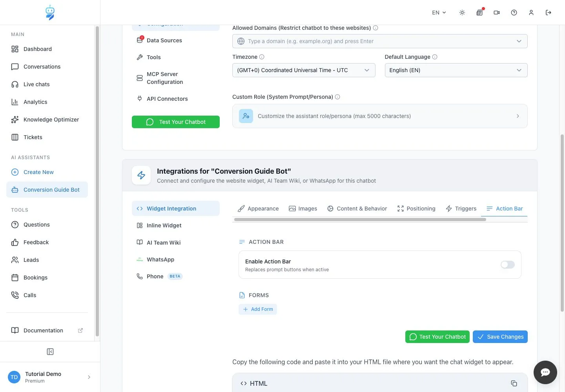Click the horizontal tab scrollbar
Image resolution: width=565 pixels, height=392 pixels.
click(x=360, y=220)
